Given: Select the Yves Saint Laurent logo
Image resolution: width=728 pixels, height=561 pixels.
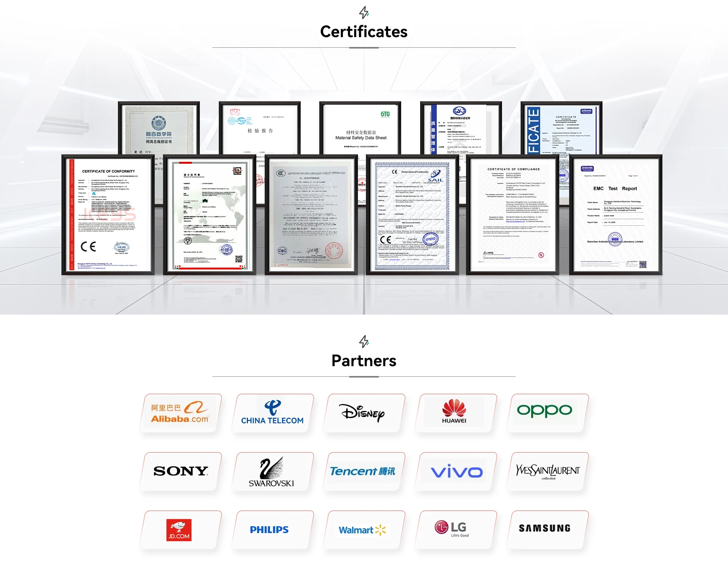Looking at the screenshot, I should pos(548,471).
